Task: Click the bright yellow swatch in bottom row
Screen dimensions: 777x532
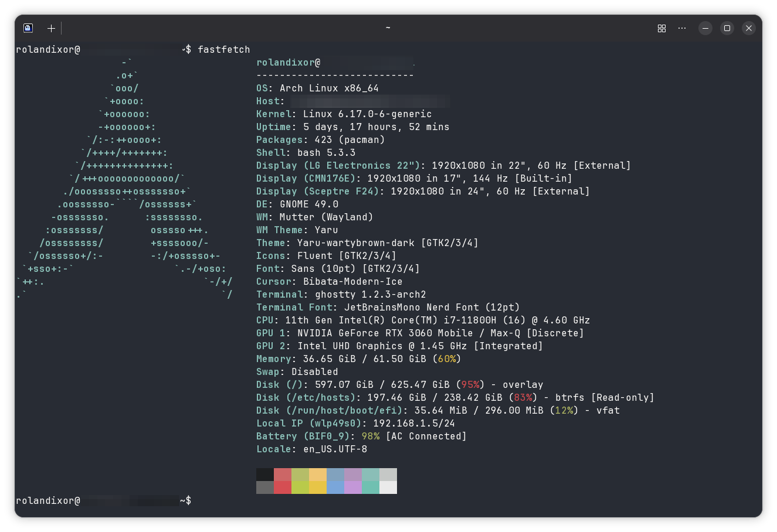Action: 318,487
